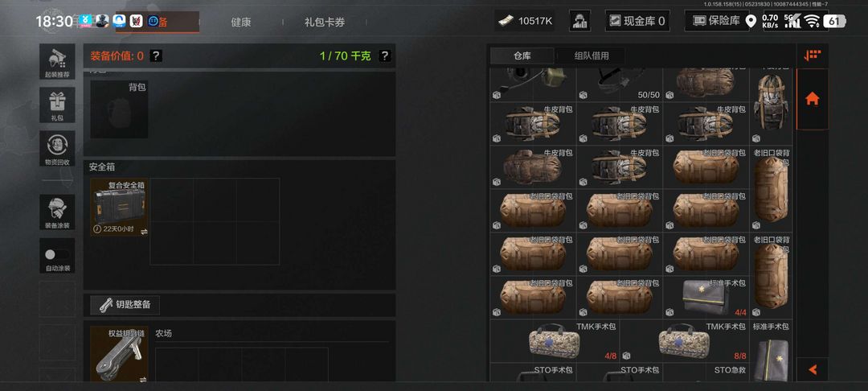Image resolution: width=868 pixels, height=391 pixels.
Task: Click the swap arrows on 复合安全箱
Action: pyautogui.click(x=144, y=231)
